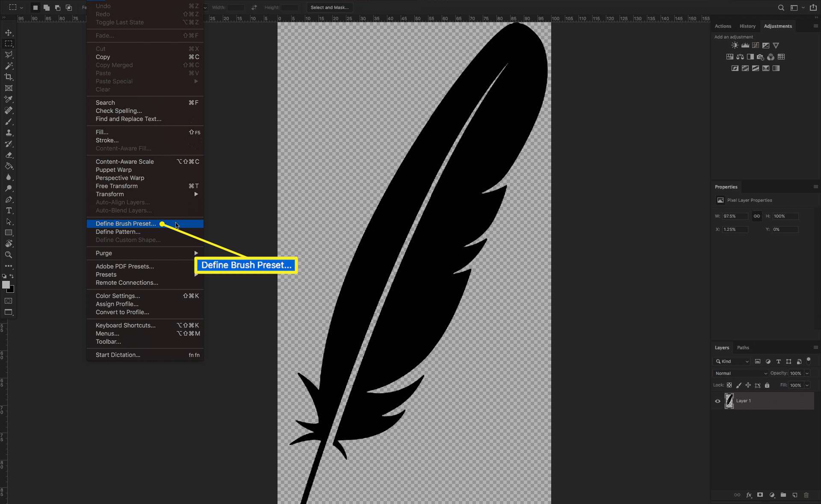Viewport: 821px width, 504px height.
Task: Click Define Pattern menu item
Action: 118,232
